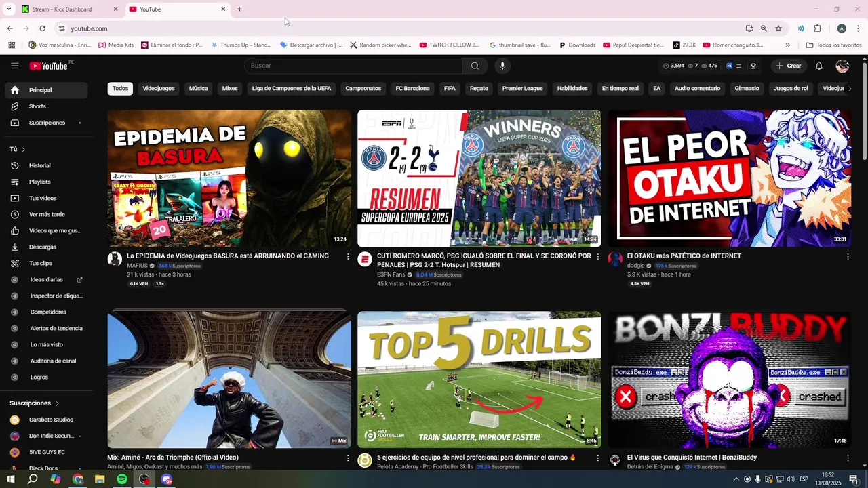Select the Música filter chip
Image resolution: width=868 pixels, height=488 pixels.
coord(198,88)
